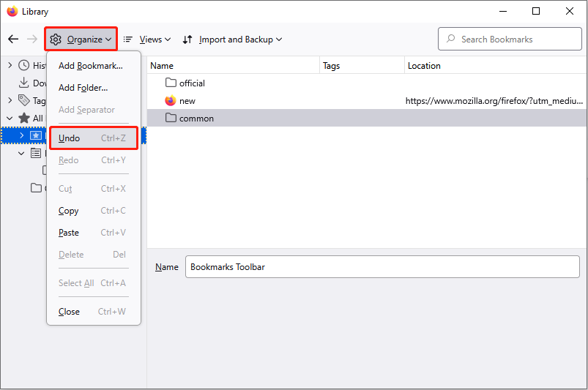This screenshot has width=588, height=390.
Task: Expand the Tags tree node
Action: pos(10,101)
